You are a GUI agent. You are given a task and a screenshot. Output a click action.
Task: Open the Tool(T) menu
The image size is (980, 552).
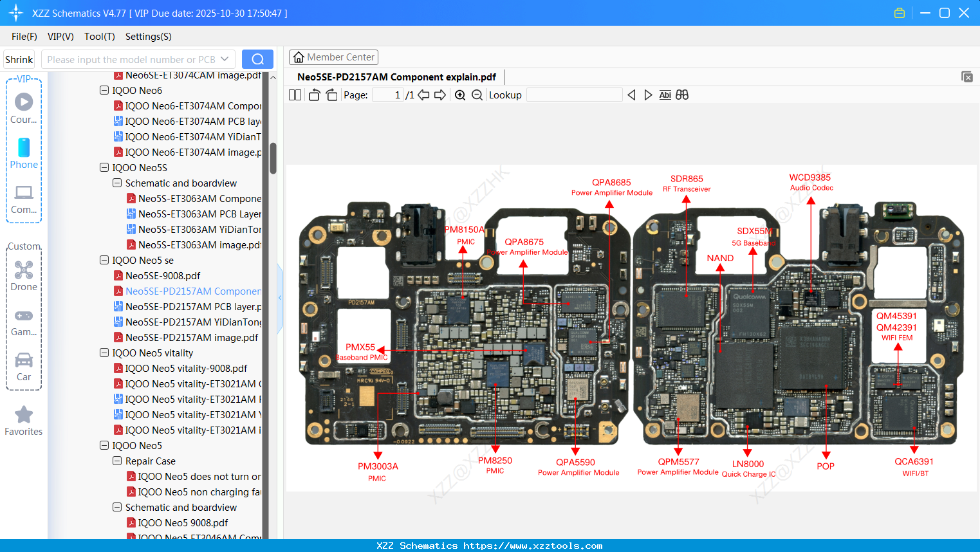click(99, 37)
